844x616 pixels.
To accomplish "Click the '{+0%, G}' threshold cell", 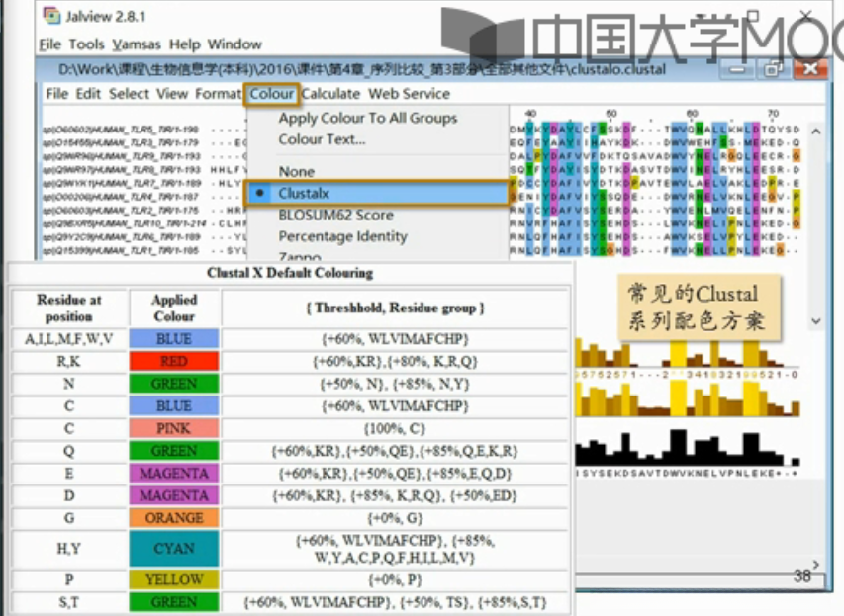I will [x=395, y=518].
